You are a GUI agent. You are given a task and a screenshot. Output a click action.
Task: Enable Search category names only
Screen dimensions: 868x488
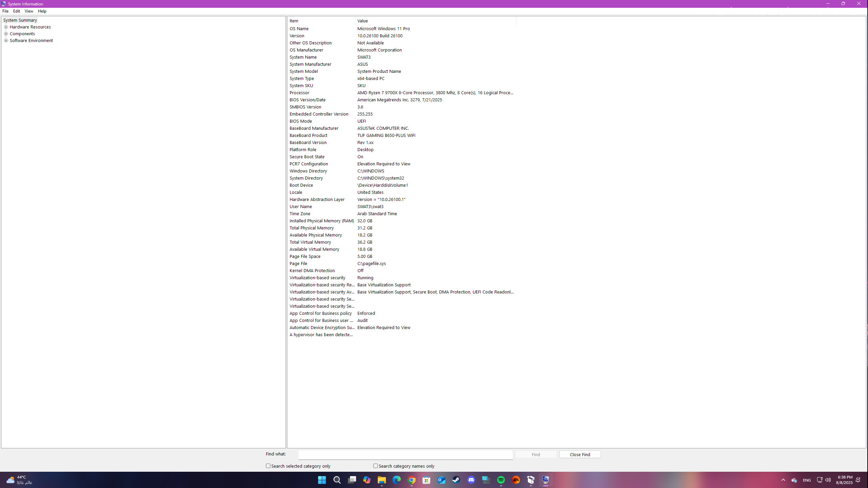[375, 466]
